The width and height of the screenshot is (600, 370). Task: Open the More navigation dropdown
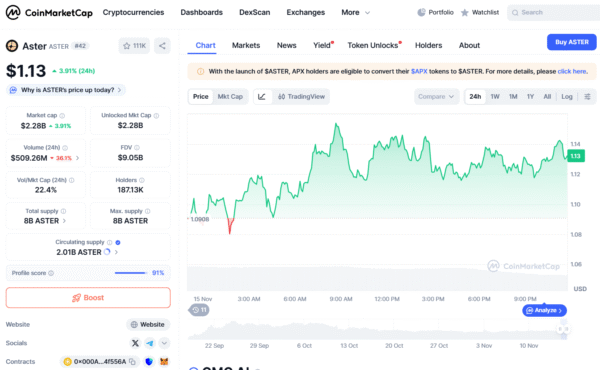355,13
